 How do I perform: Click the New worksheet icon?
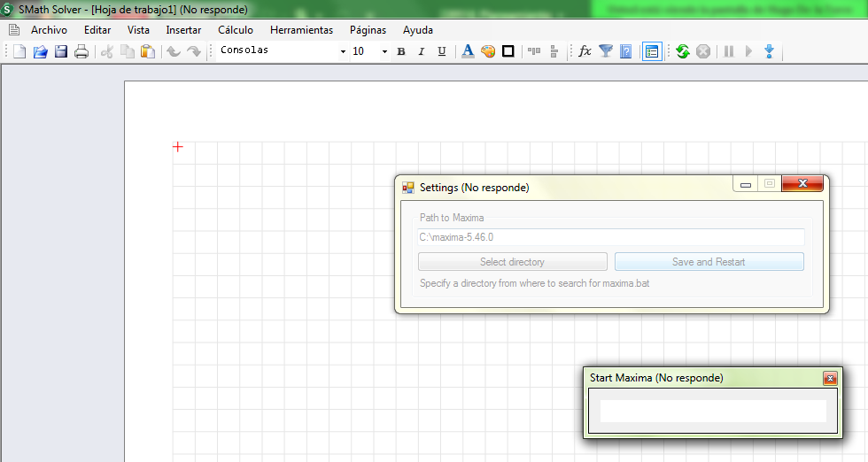(19, 51)
